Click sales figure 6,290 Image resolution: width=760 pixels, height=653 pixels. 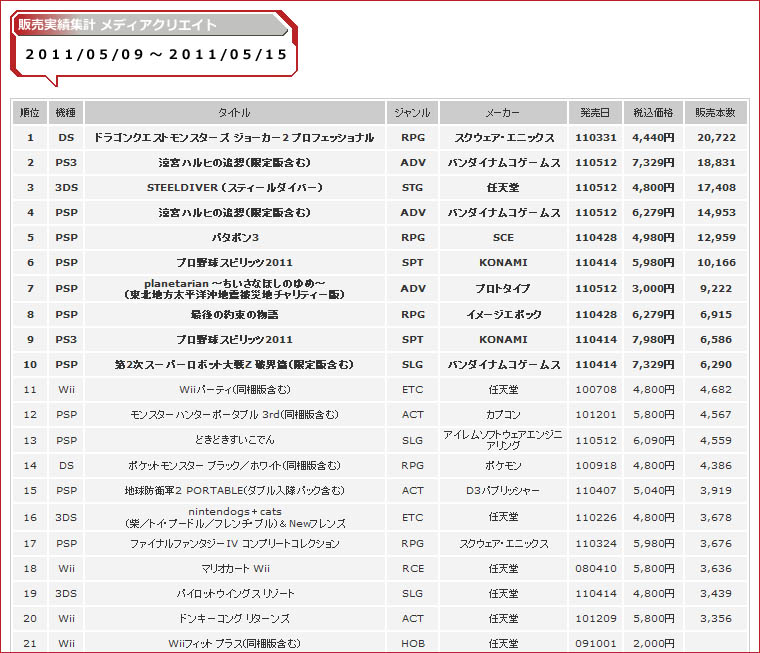(x=716, y=365)
